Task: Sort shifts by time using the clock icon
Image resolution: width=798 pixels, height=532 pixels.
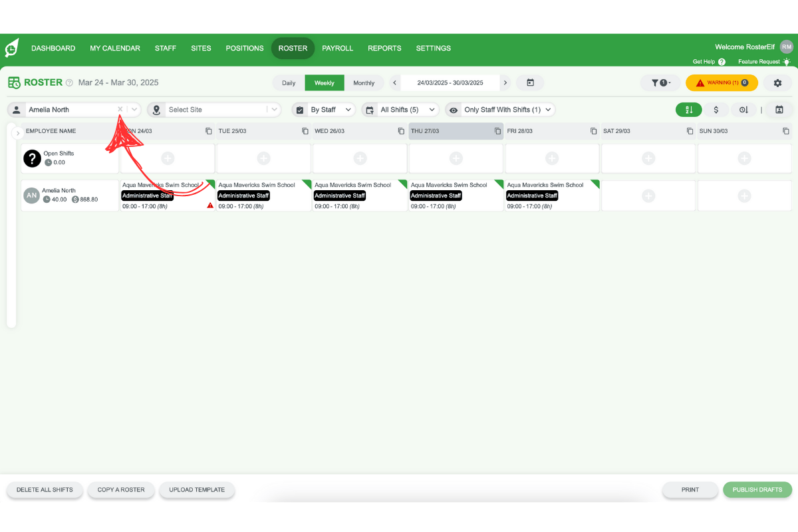Action: [x=744, y=110]
